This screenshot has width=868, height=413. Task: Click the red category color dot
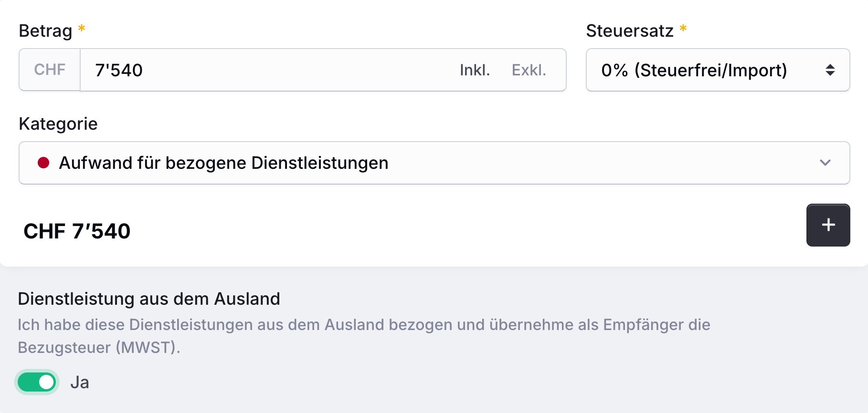pos(43,163)
